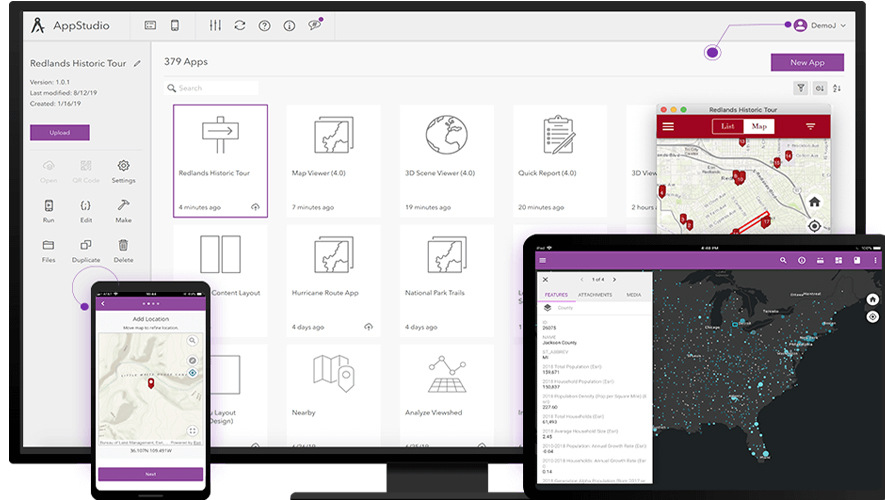Delete the app with the trash icon
This screenshot has height=500, width=885.
click(x=123, y=245)
